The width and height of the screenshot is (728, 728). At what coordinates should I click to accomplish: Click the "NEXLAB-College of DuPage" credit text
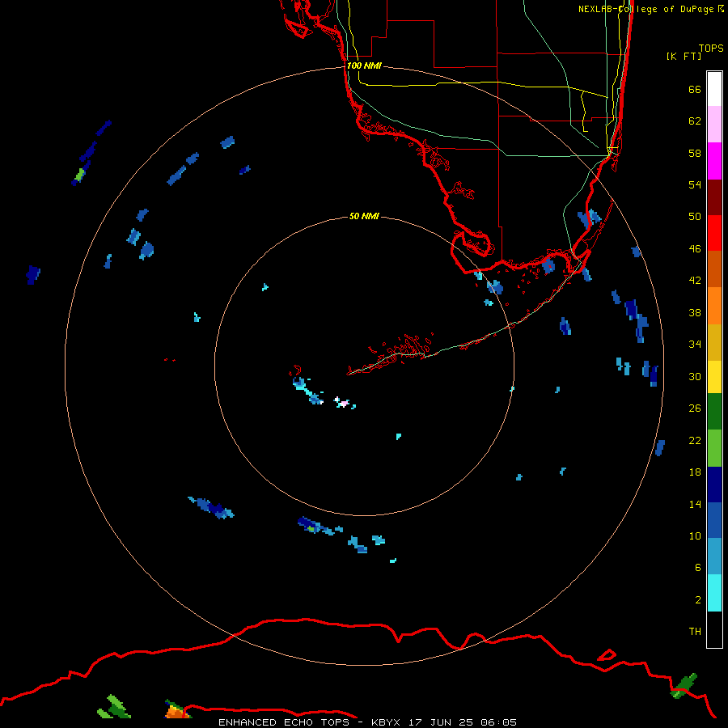pos(646,9)
